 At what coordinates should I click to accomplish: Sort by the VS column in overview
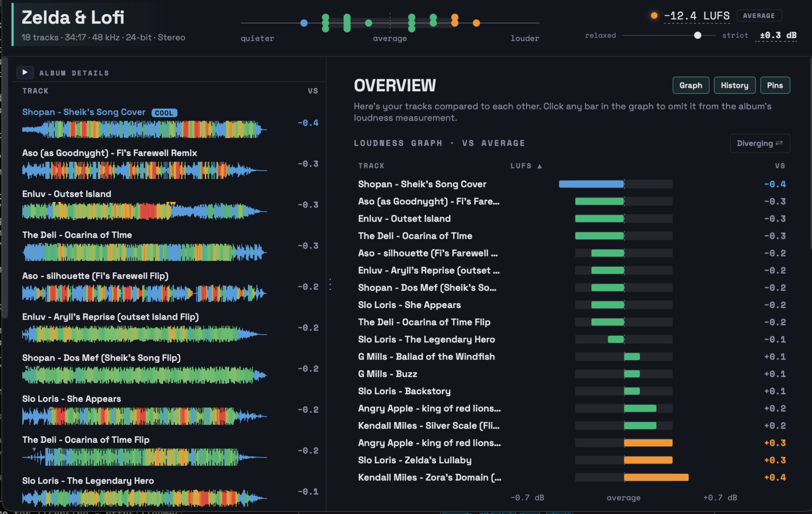(x=780, y=166)
